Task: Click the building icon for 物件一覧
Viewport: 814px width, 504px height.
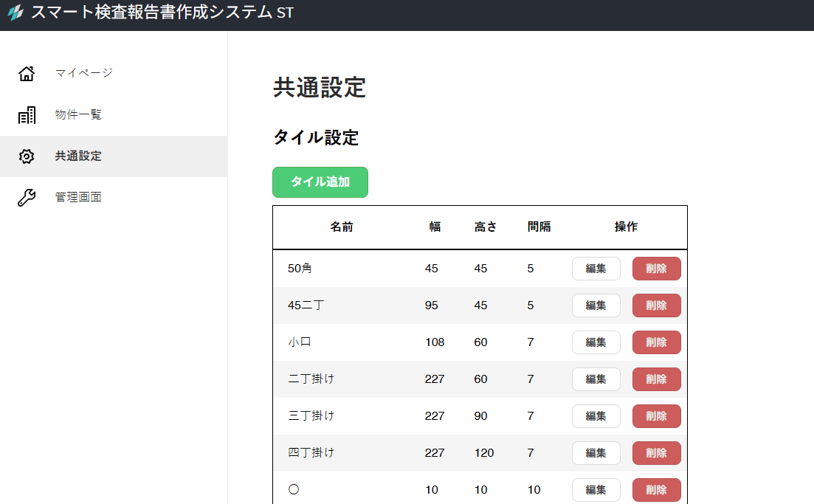Action: (x=27, y=115)
